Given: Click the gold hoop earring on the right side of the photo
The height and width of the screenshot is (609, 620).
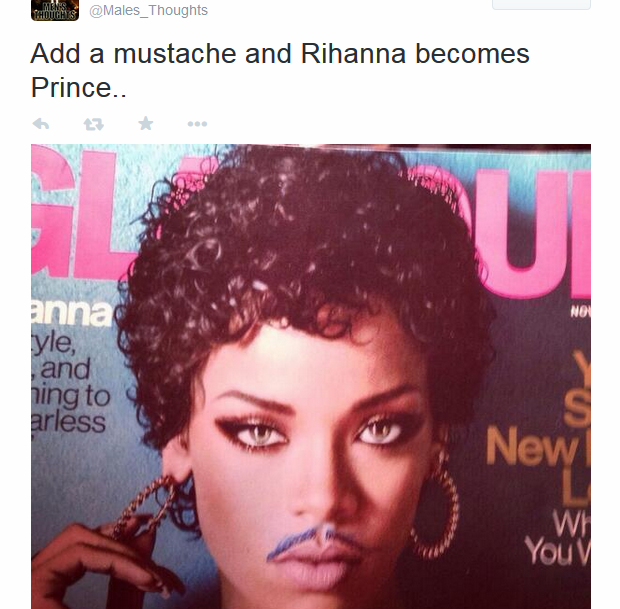Looking at the screenshot, I should (436, 512).
